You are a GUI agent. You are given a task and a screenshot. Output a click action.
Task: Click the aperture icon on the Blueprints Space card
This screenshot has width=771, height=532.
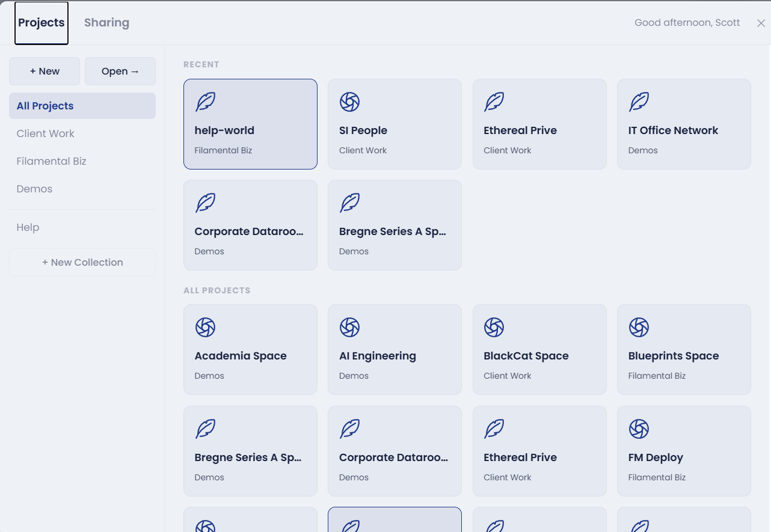pyautogui.click(x=639, y=327)
